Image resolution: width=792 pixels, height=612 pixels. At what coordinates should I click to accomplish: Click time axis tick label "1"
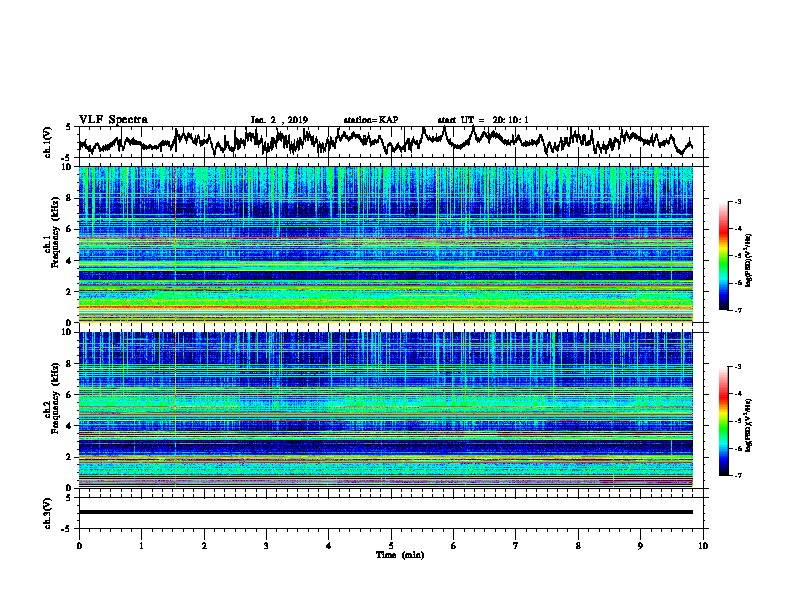141,546
